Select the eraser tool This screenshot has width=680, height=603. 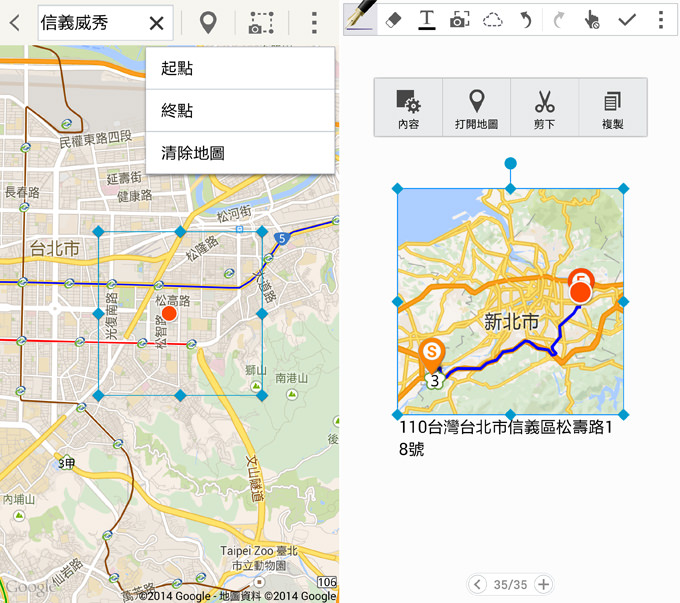pyautogui.click(x=393, y=20)
